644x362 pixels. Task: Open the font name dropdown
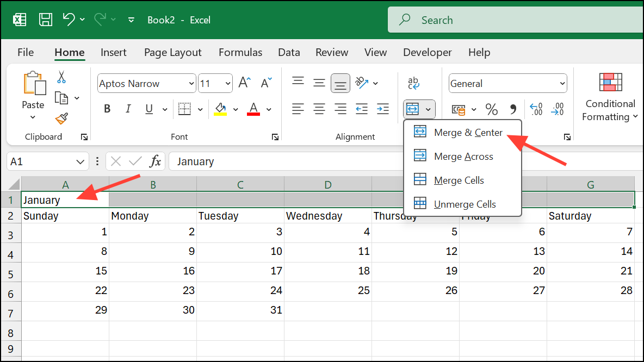[191, 84]
